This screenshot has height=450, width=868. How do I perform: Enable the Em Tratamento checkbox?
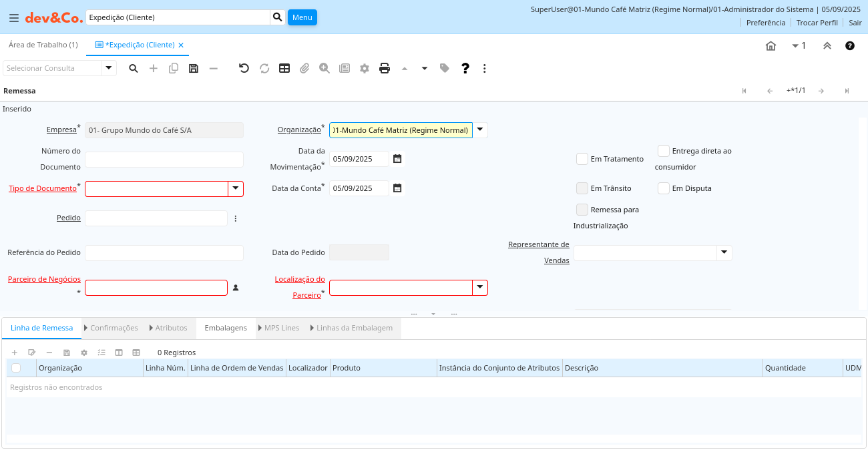coord(582,159)
